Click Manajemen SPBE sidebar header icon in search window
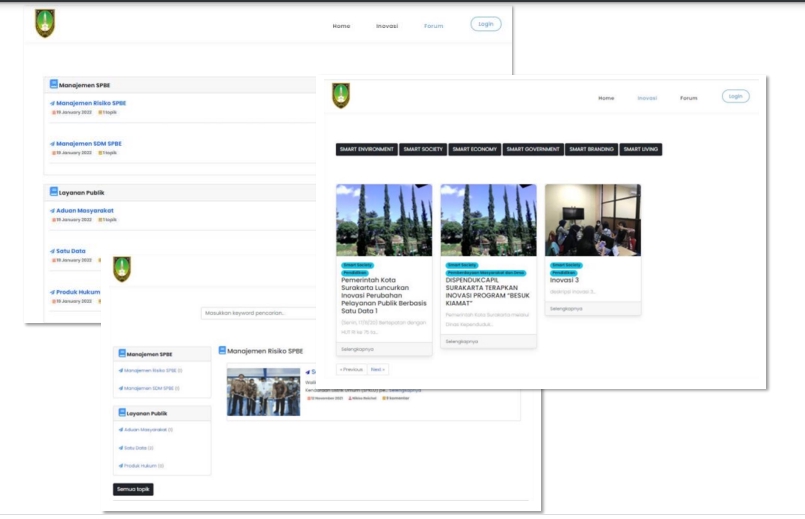The height and width of the screenshot is (519, 805). pos(122,353)
